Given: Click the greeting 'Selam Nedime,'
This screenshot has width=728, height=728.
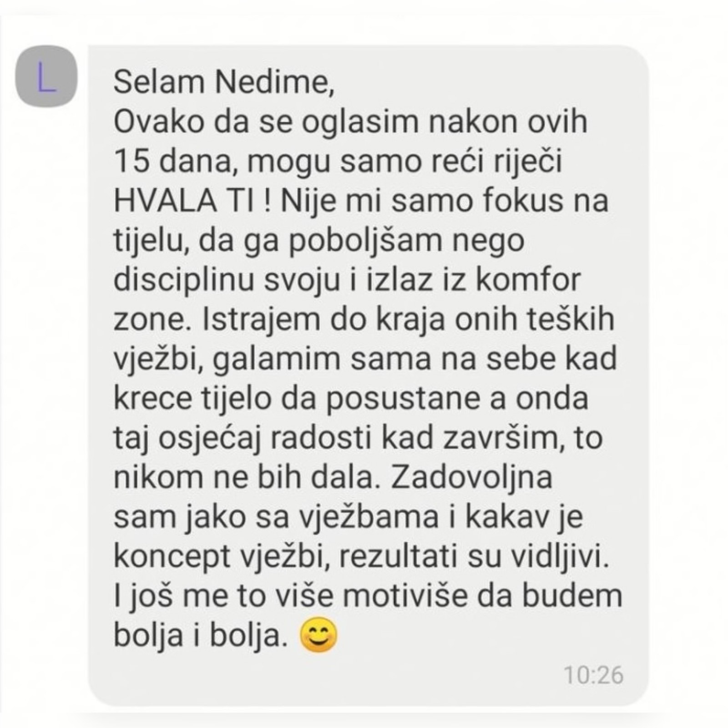Looking at the screenshot, I should point(224,82).
